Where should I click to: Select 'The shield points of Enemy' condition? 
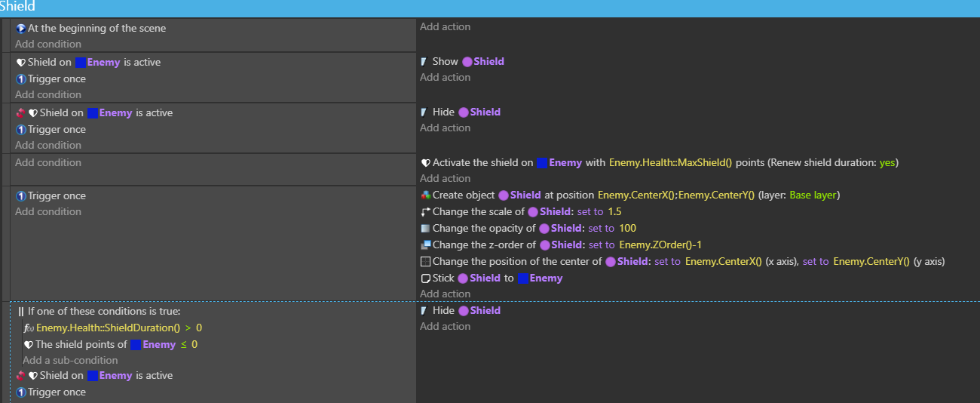pyautogui.click(x=111, y=344)
